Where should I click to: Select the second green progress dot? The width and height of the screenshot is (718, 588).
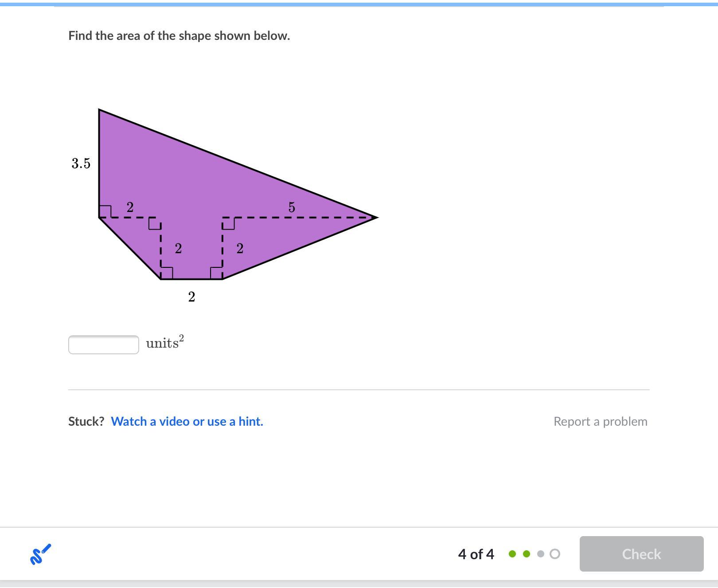pyautogui.click(x=527, y=554)
